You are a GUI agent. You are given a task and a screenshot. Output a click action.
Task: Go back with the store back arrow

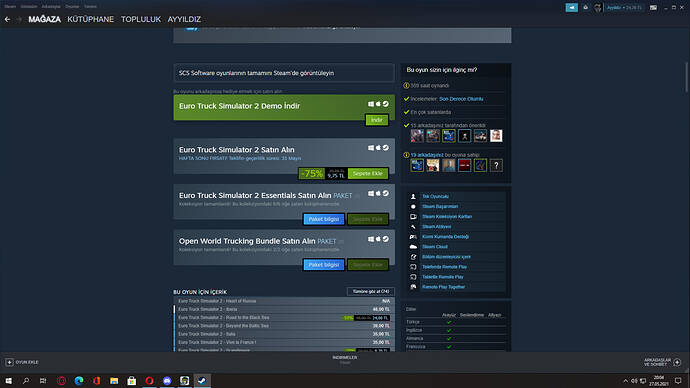click(x=7, y=19)
